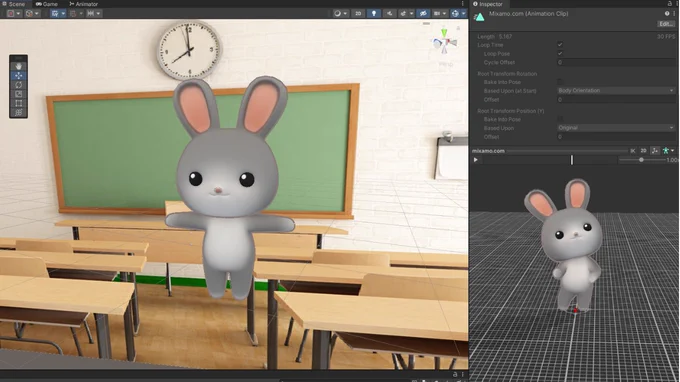Select the Rect tool
680x382 pixels.
click(x=18, y=103)
